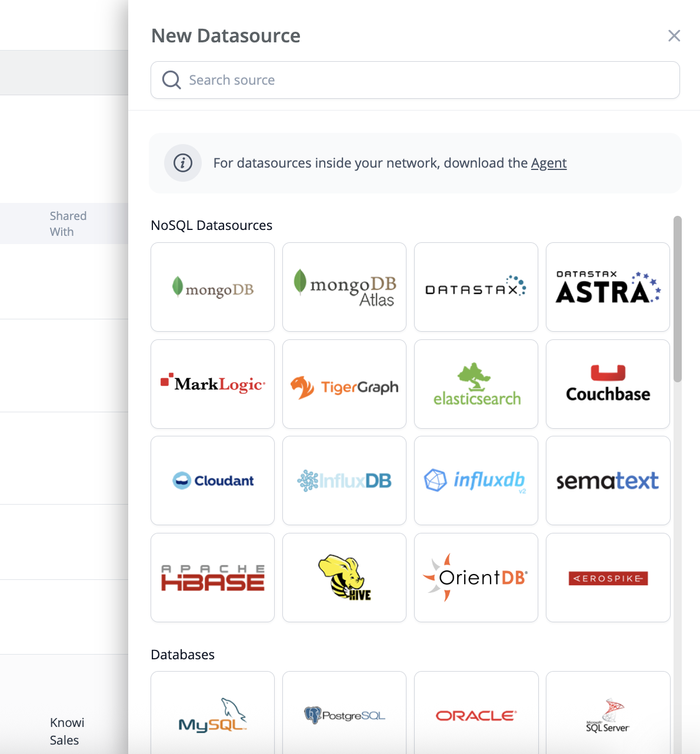700x754 pixels.
Task: Click the magnifier icon in search box
Action: click(x=171, y=80)
